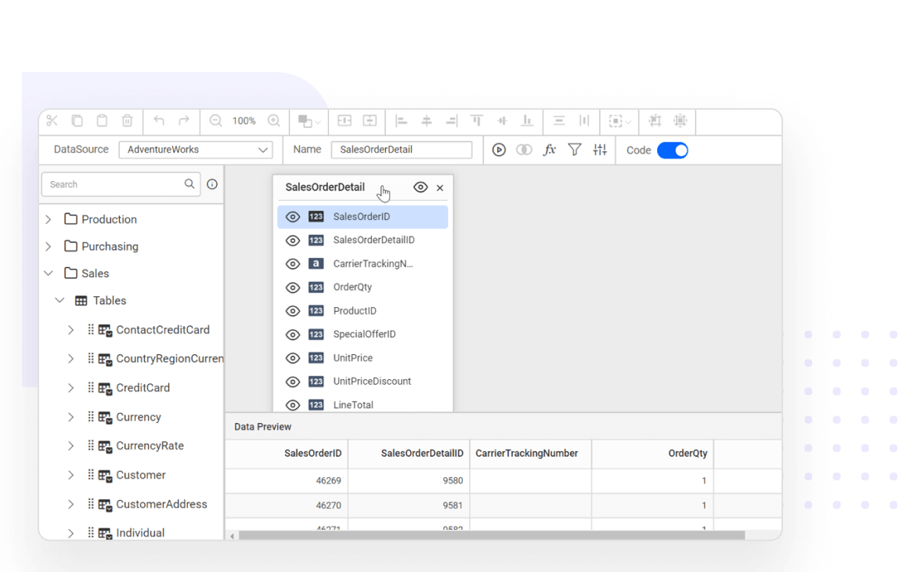Click the Paste clipboard icon
The width and height of the screenshot is (924, 572).
click(x=102, y=121)
